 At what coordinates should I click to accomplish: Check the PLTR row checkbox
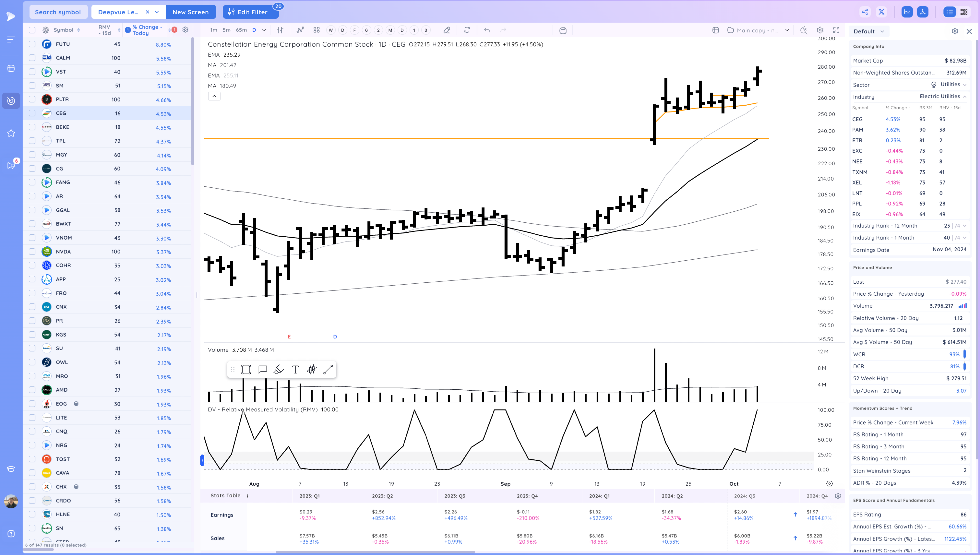[x=32, y=99]
